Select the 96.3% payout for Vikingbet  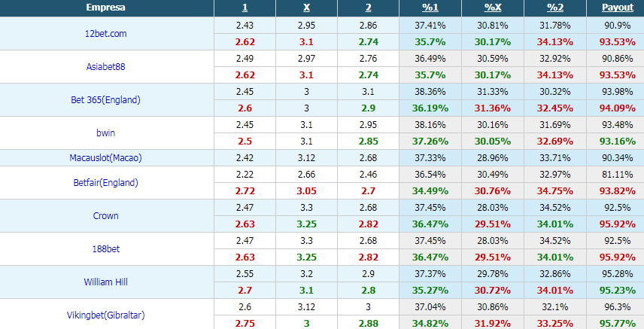coord(618,307)
